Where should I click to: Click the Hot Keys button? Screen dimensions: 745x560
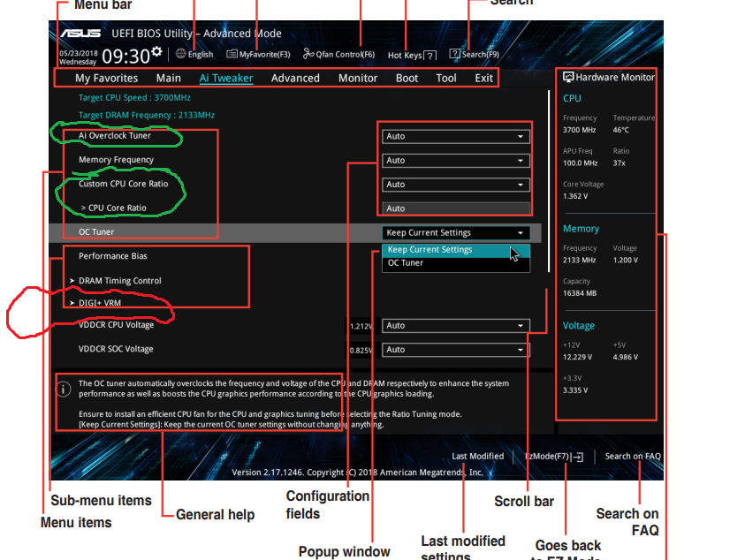click(x=412, y=56)
